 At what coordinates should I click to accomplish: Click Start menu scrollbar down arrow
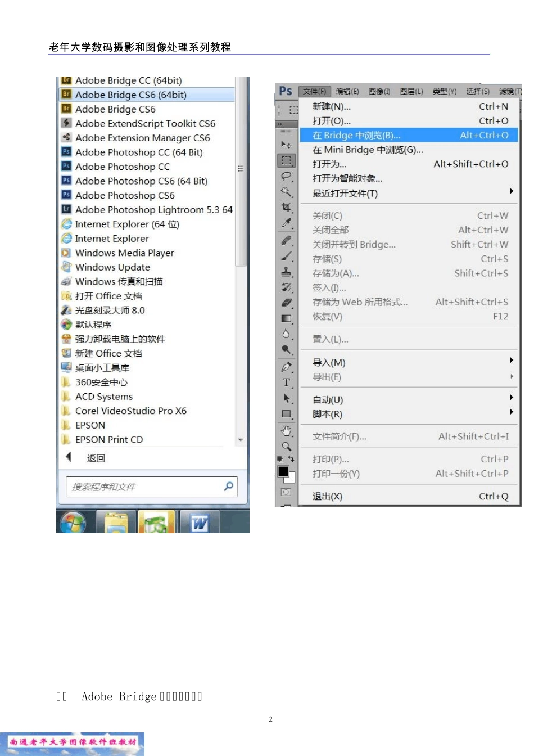pos(241,440)
